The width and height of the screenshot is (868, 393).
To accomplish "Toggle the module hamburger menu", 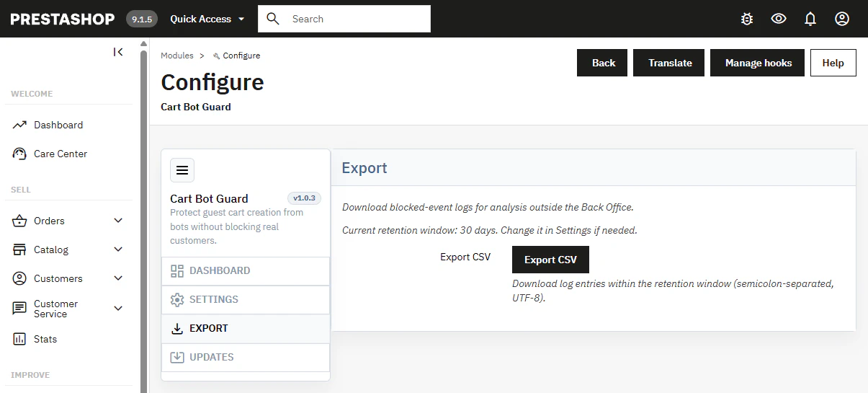I will 182,170.
